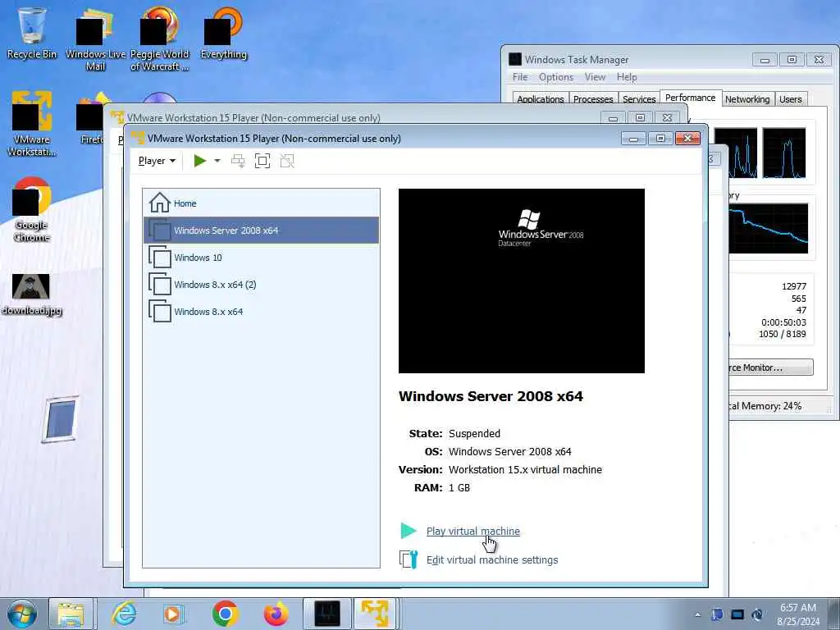The width and height of the screenshot is (840, 630).
Task: Click the teal play triangle icon
Action: [409, 531]
